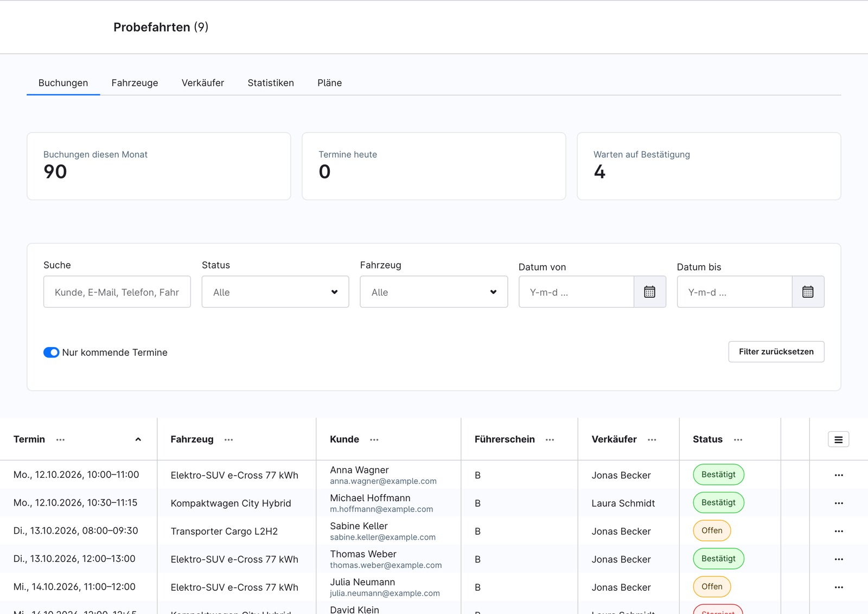The width and height of the screenshot is (868, 614).
Task: Click Filter zurücksetzen button
Action: [x=776, y=351]
